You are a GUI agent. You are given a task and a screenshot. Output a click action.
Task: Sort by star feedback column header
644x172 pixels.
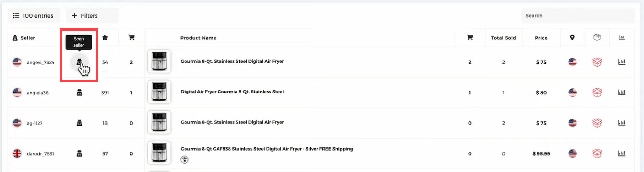click(105, 38)
